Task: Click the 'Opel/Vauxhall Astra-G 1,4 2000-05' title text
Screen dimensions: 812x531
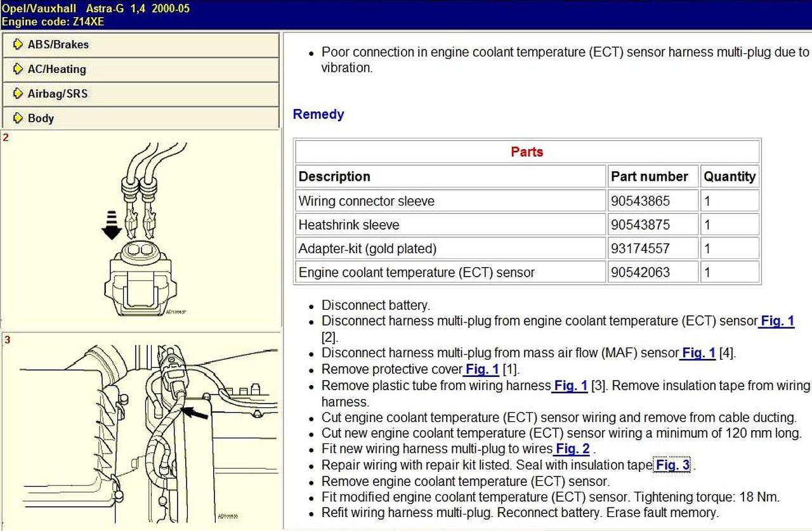Action: (96, 8)
